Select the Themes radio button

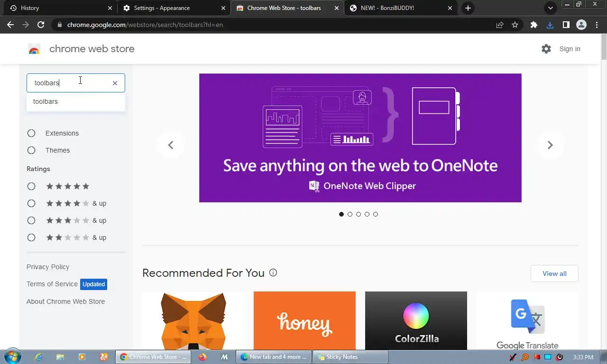tap(31, 150)
